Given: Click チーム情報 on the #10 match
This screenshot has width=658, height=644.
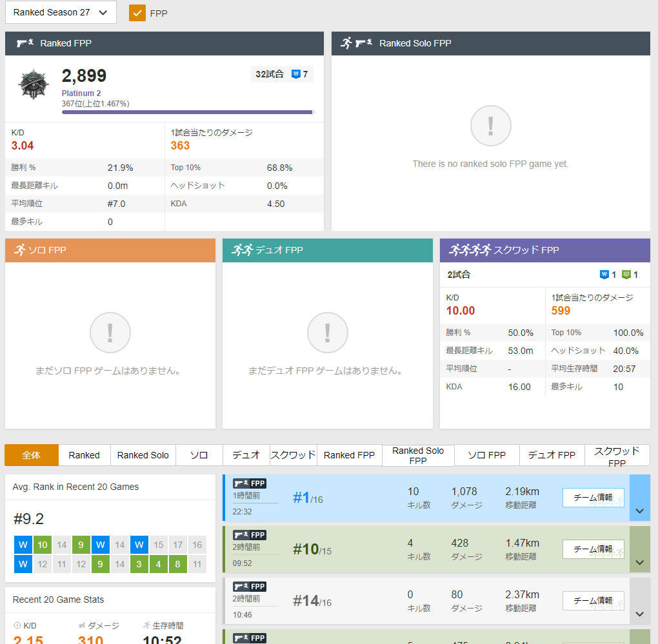Looking at the screenshot, I should 593,549.
